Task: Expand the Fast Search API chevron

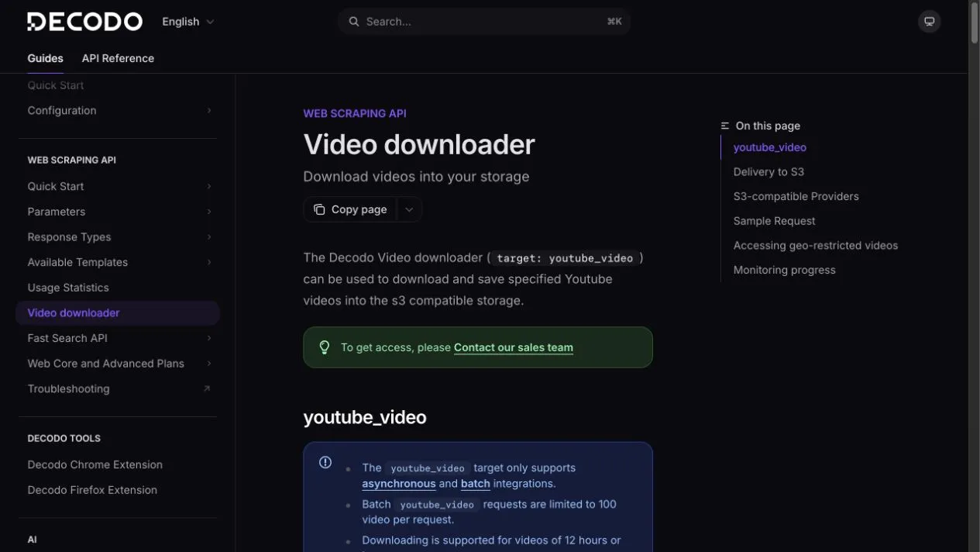Action: [208, 338]
